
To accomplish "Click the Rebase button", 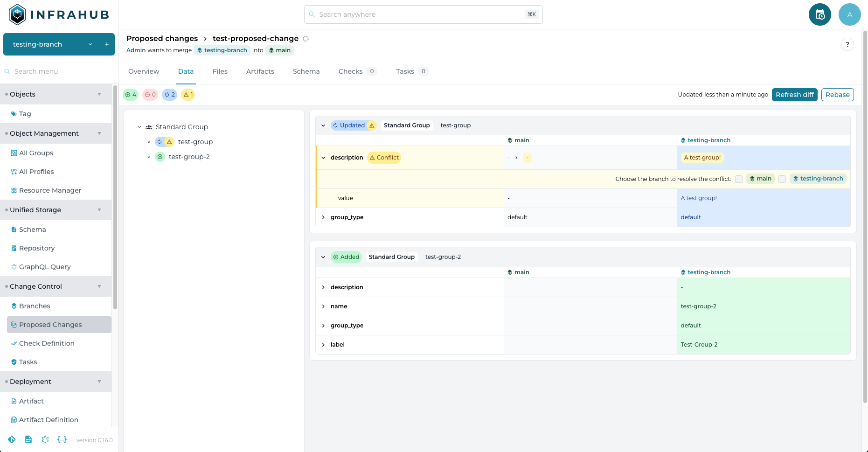I will 837,95.
